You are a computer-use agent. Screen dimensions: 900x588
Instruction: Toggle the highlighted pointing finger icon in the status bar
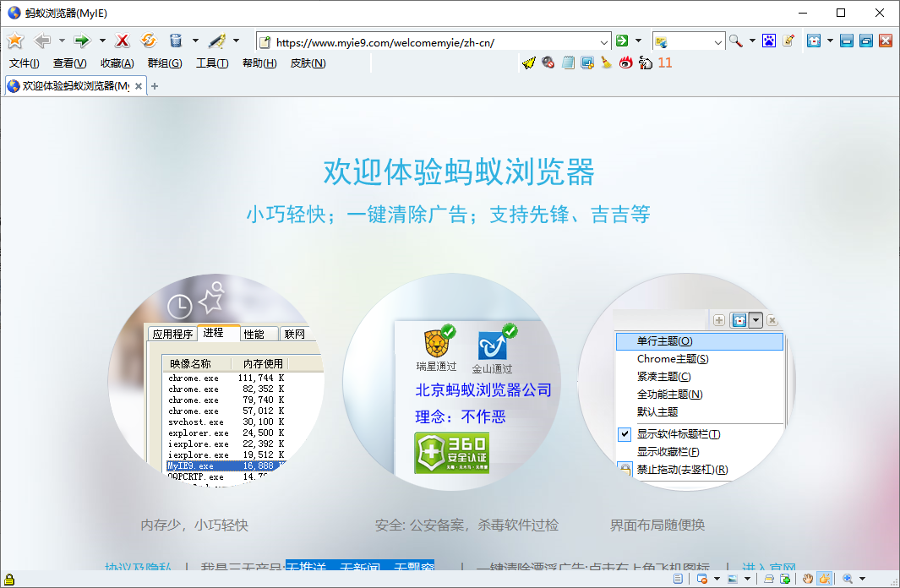[x=823, y=579]
